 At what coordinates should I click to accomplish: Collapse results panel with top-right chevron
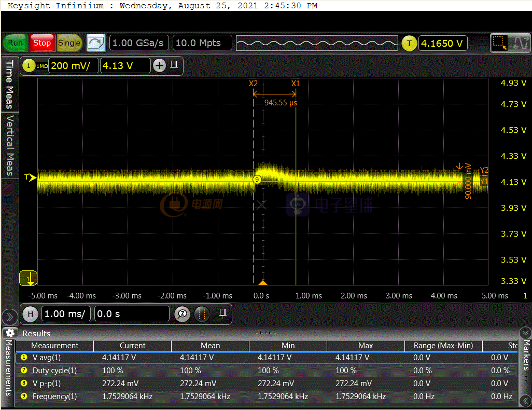click(x=525, y=333)
